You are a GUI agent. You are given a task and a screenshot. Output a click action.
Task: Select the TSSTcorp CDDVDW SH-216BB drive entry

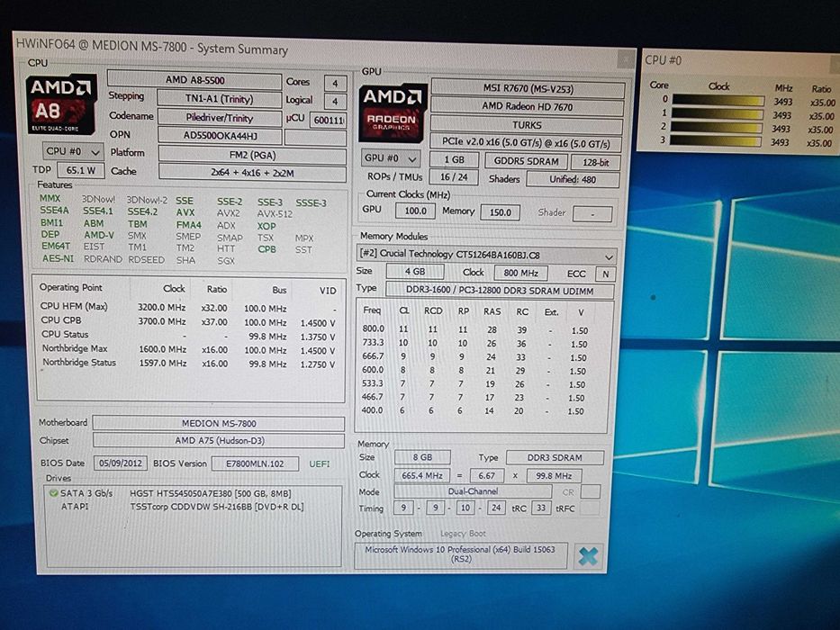217,507
